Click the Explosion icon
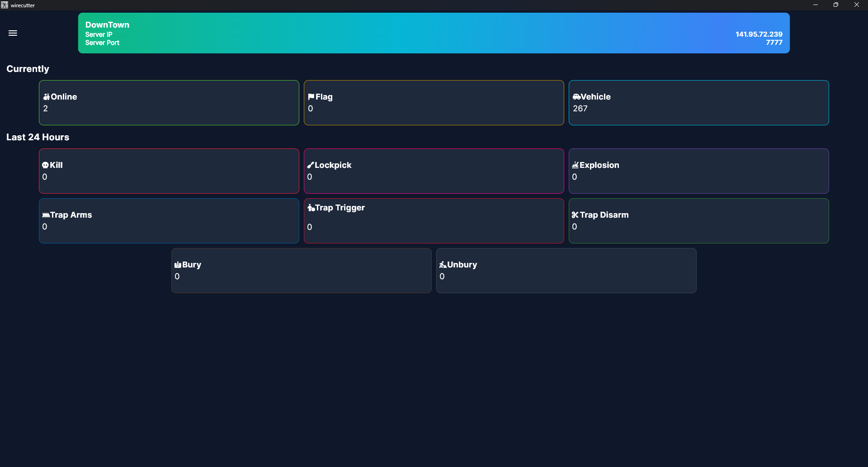Viewport: 868px width, 467px height. tap(575, 165)
